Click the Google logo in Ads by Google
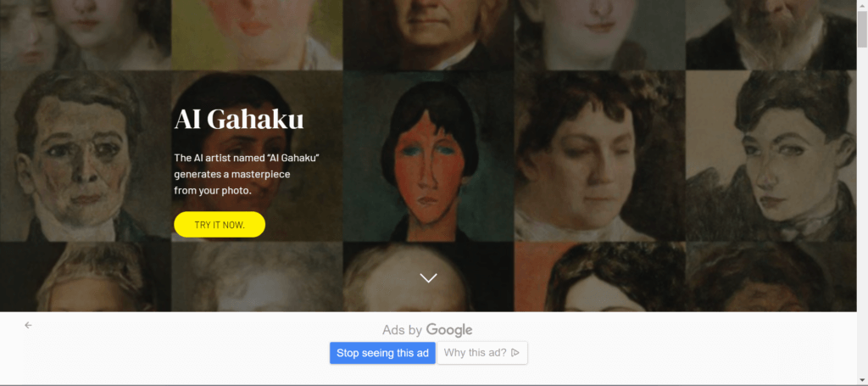This screenshot has height=386, width=868. (449, 330)
